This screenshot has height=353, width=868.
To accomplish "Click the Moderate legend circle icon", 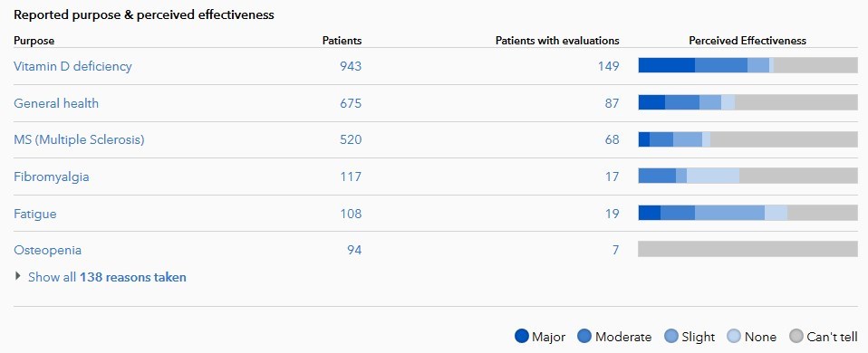I will point(584,336).
